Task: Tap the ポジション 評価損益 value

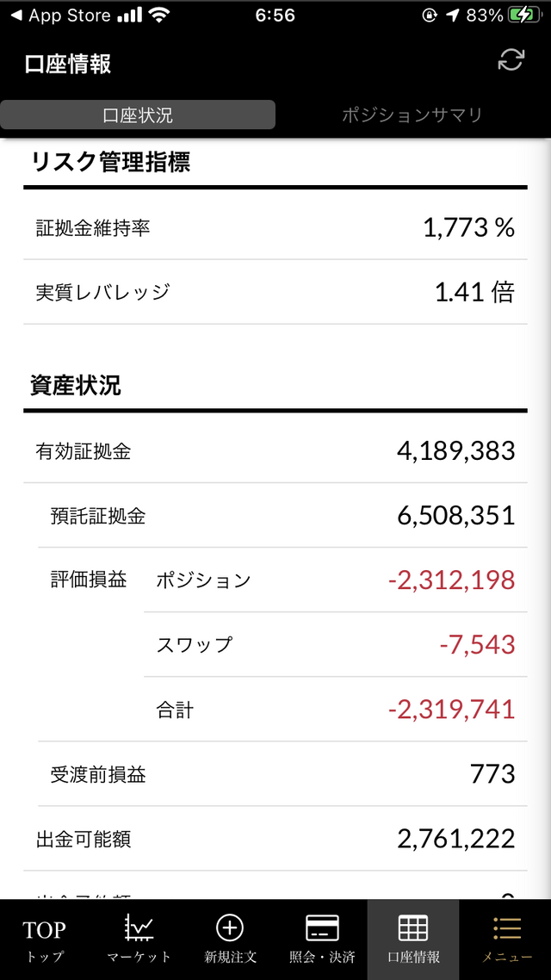Action: (452, 580)
